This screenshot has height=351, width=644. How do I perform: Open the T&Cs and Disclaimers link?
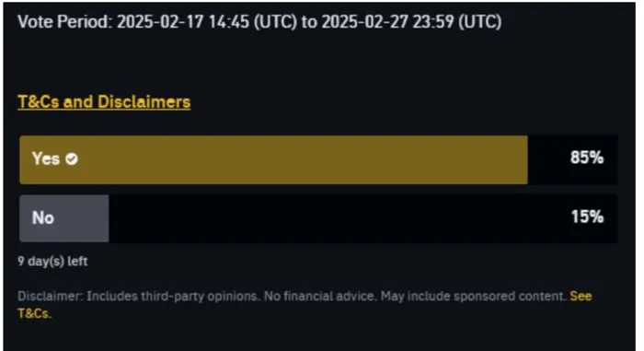click(x=104, y=101)
